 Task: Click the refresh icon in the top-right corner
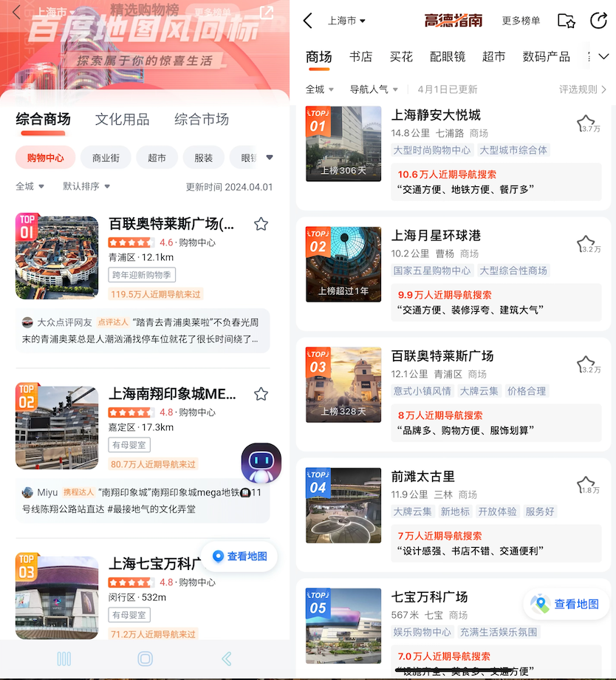point(600,21)
